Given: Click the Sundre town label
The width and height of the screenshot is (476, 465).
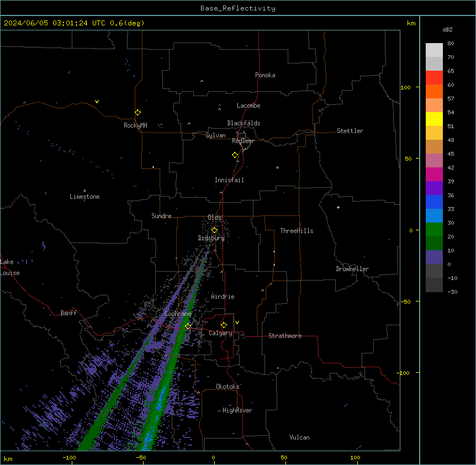Looking at the screenshot, I should [x=161, y=216].
